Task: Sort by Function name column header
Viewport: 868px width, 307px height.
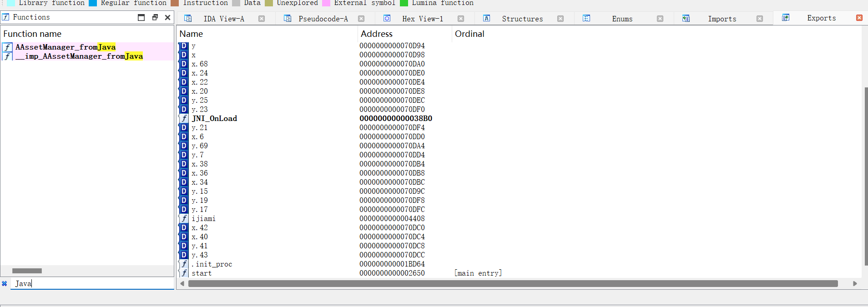Action: [32, 34]
